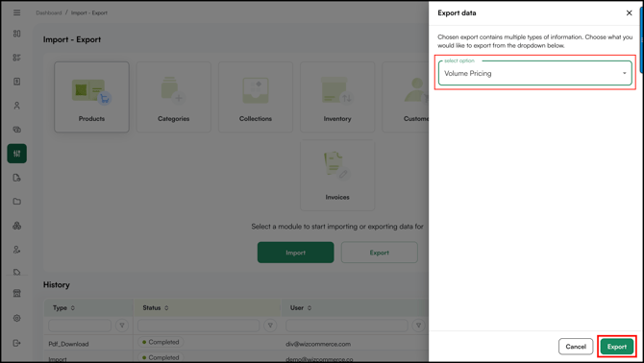Open the Volume Pricing select option dropdown
The image size is (644, 363).
pos(534,73)
